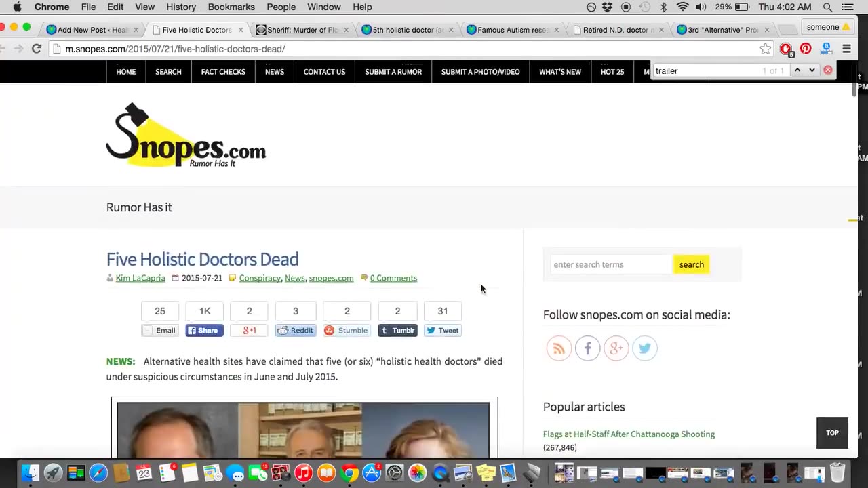
Task: Go to HOT 25 in site navigation
Action: 612,72
